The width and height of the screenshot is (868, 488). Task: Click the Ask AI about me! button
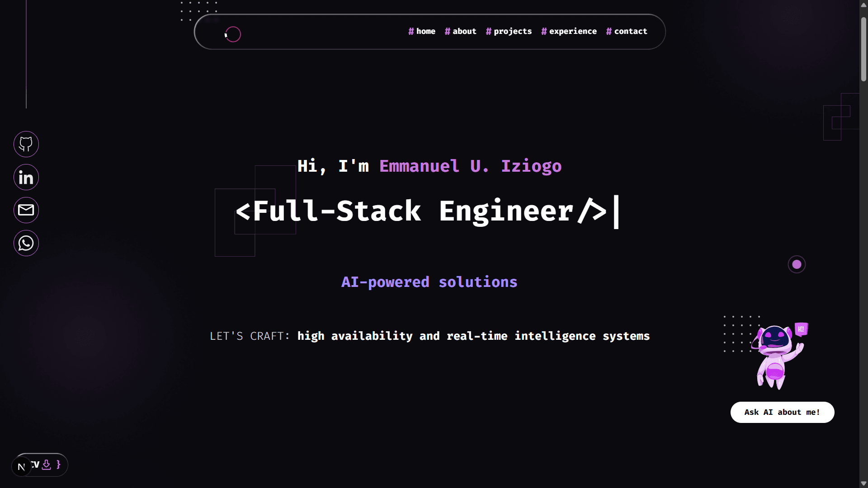783,412
